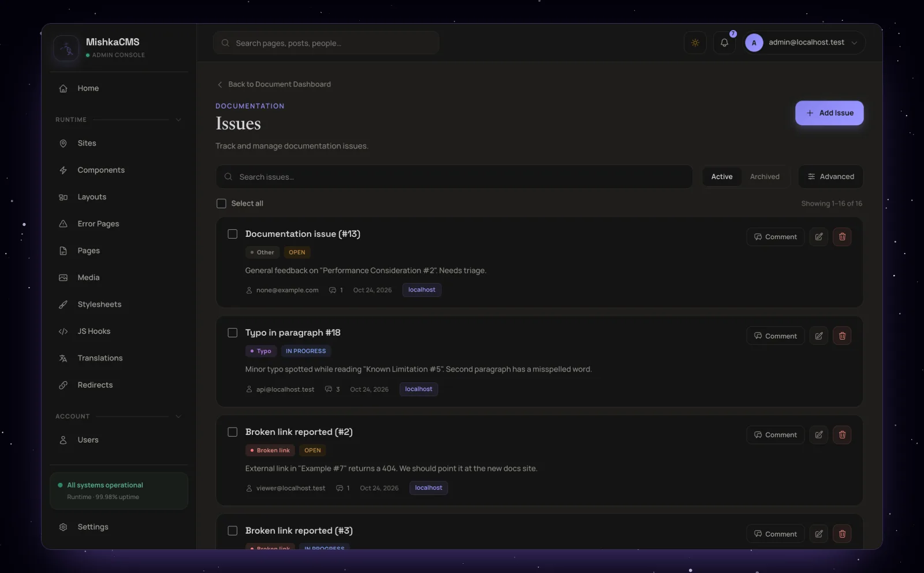This screenshot has height=573, width=924.
Task: Comment on Documentation issue (#13)
Action: tap(775, 237)
